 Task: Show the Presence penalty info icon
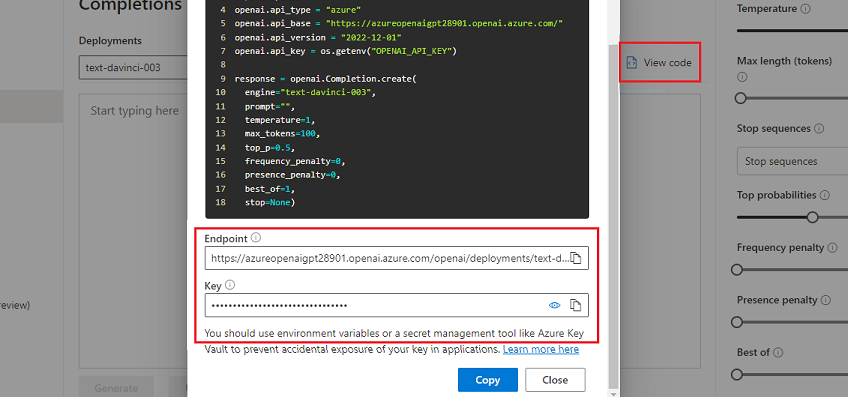[x=826, y=300]
